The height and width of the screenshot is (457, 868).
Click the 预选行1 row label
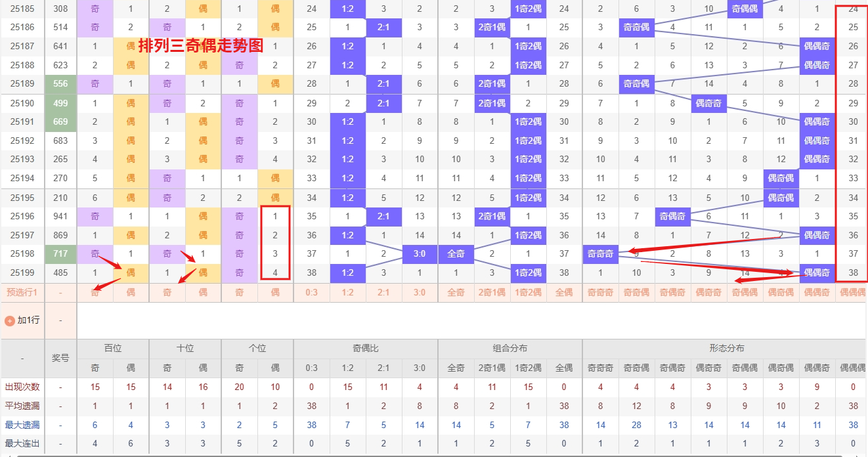pos(22,293)
